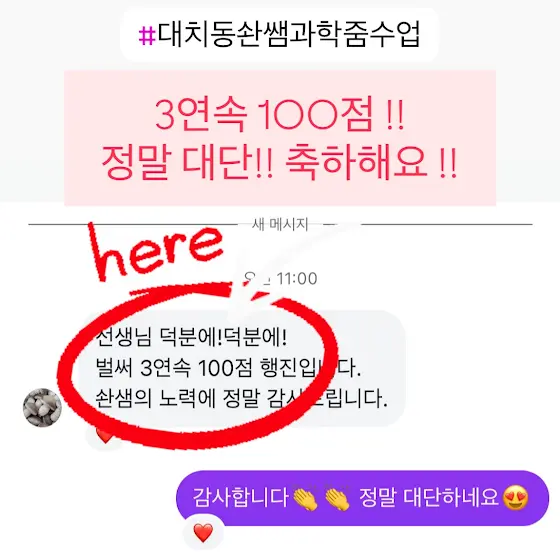Click the second clapping hands emoji

[x=337, y=499]
